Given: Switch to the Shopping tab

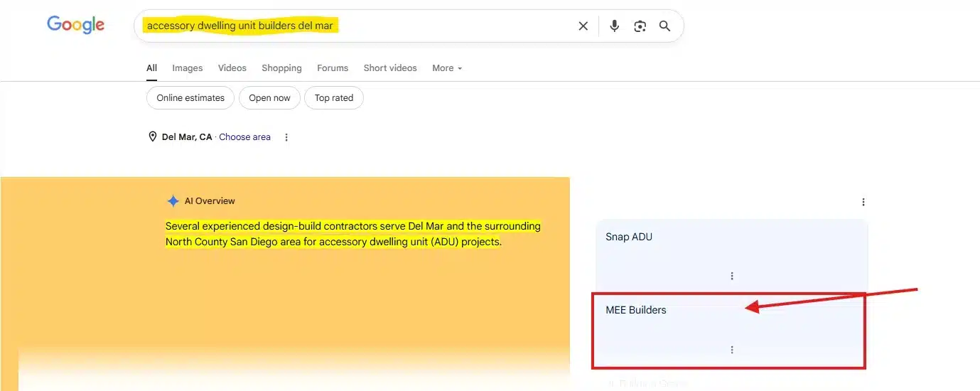Looking at the screenshot, I should pyautogui.click(x=281, y=68).
